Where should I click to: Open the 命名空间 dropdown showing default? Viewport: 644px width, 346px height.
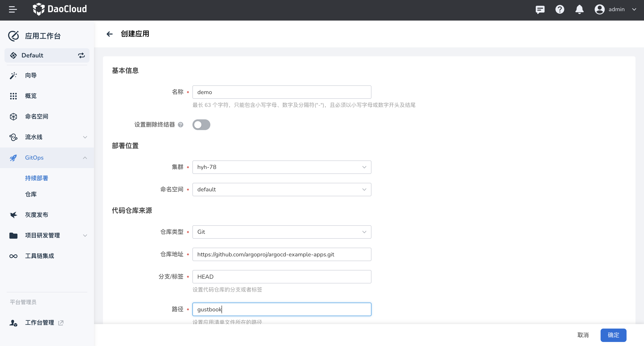(x=281, y=190)
